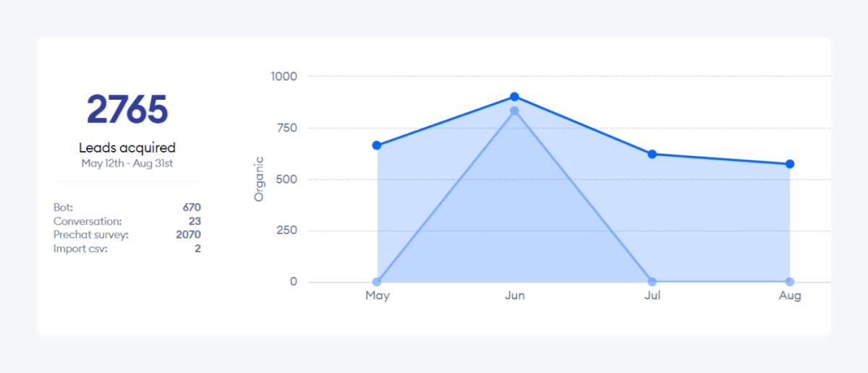The image size is (868, 373).
Task: Click the "Conversation:" source label
Action: pos(88,221)
